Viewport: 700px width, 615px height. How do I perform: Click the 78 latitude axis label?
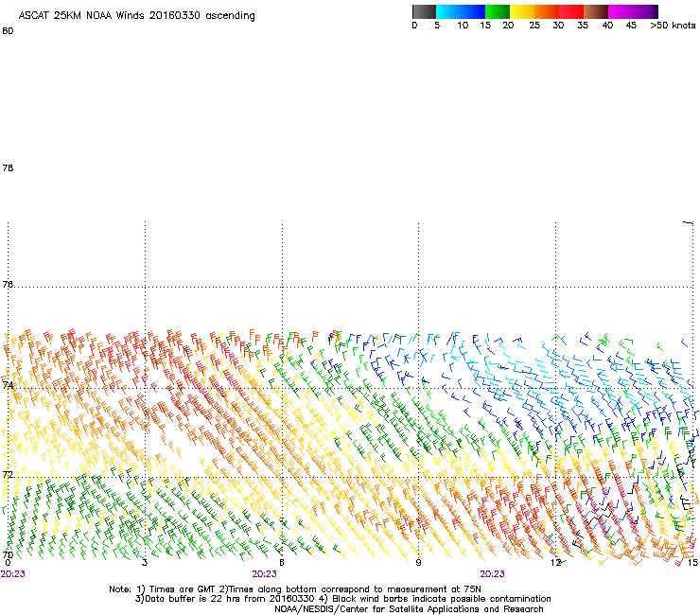pos(8,167)
